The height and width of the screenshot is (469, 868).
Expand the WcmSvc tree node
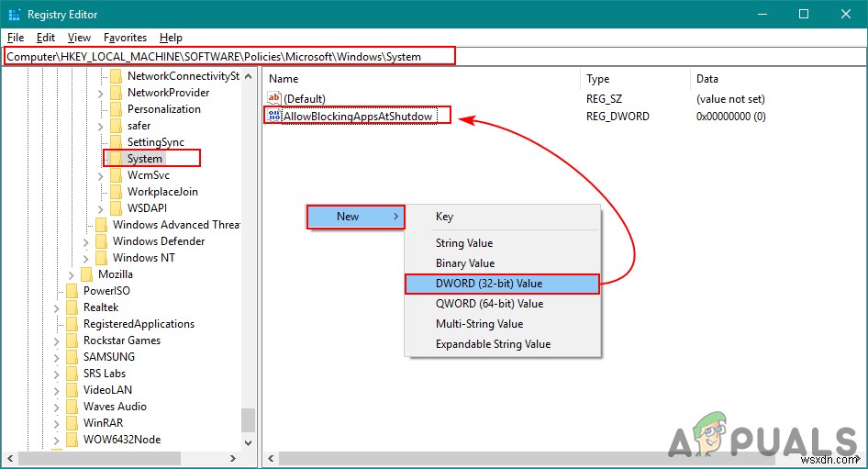(x=100, y=176)
